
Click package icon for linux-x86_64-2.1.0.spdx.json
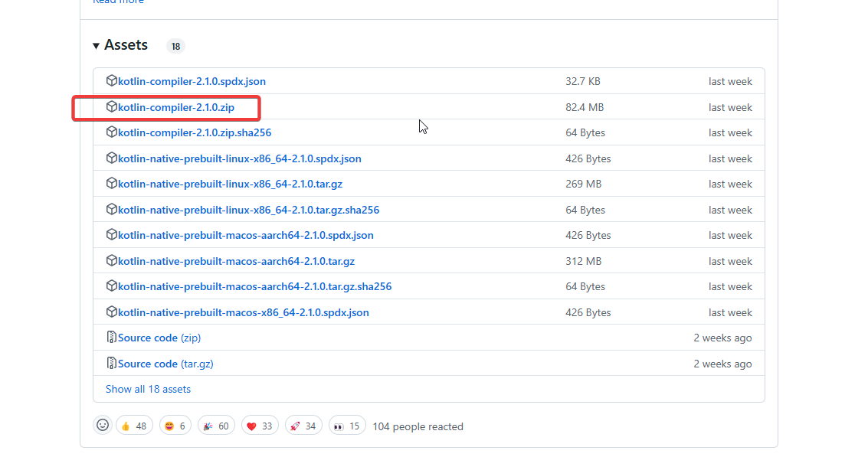tap(111, 158)
